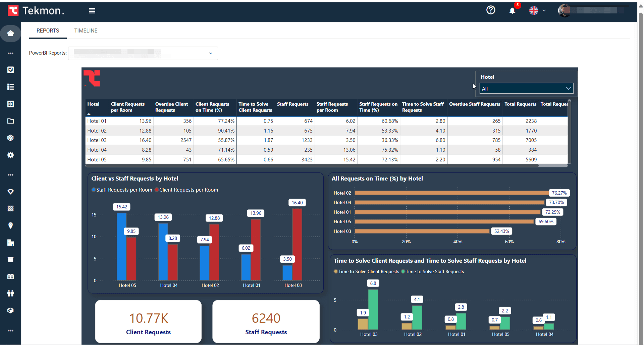Toggle the Time to Solve Client Requests legend
The width and height of the screenshot is (644, 345).
pyautogui.click(x=366, y=272)
